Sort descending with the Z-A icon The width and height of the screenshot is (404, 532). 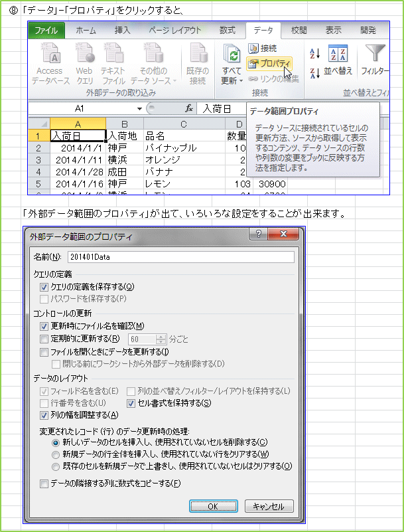point(314,73)
